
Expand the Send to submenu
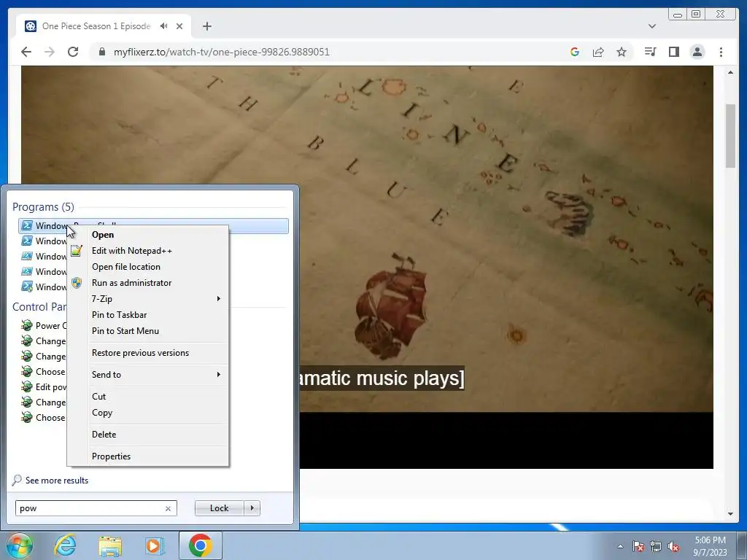pyautogui.click(x=149, y=375)
